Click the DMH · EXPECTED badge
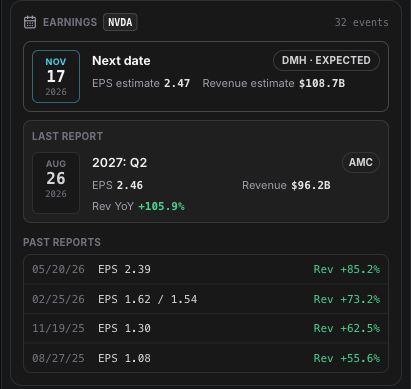This screenshot has height=389, width=411. pyautogui.click(x=326, y=61)
